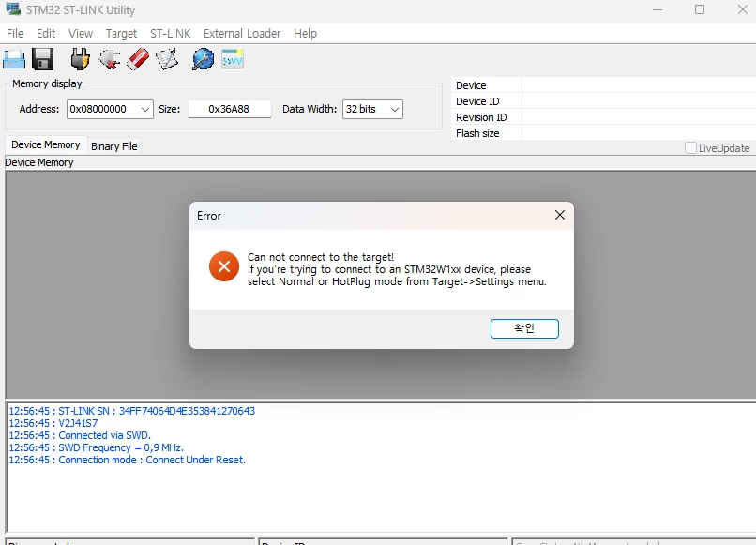Toggle the LiveUpdate checkbox
This screenshot has width=756, height=545.
(x=690, y=148)
